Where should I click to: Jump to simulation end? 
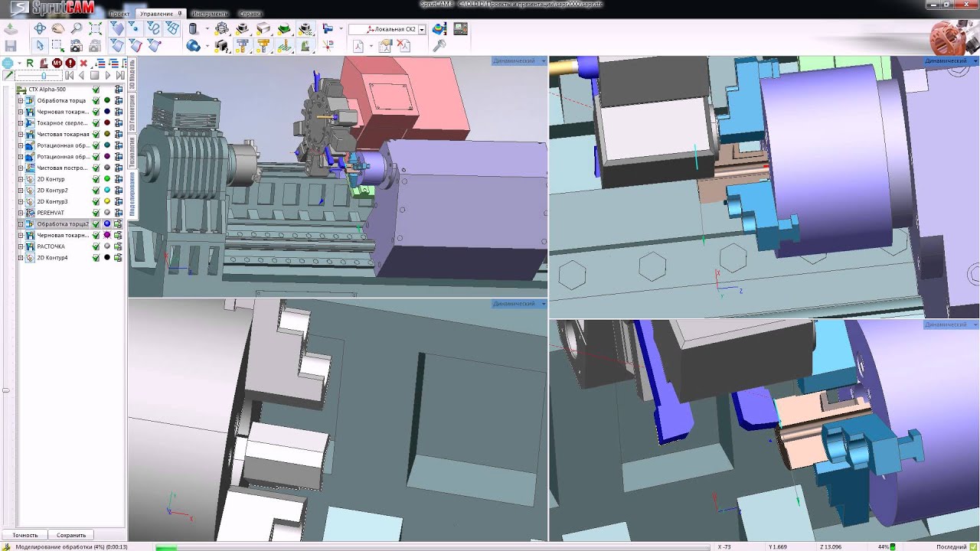pyautogui.click(x=120, y=75)
